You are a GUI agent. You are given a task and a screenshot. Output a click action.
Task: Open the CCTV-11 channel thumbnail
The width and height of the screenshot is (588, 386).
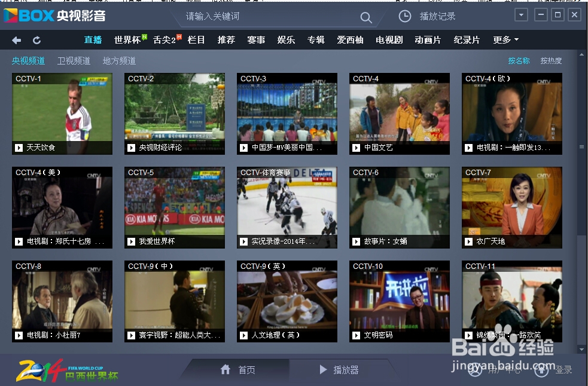coord(512,301)
